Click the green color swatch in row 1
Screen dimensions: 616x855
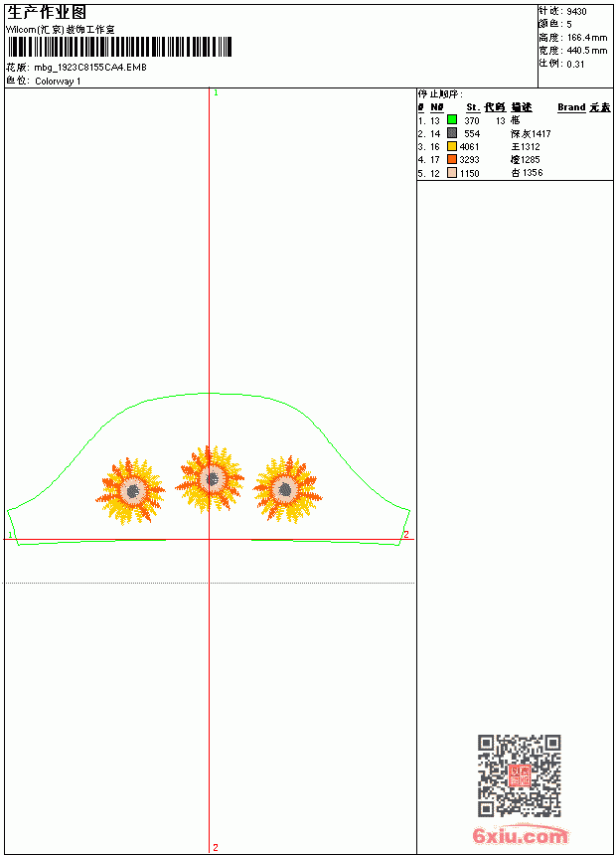452,119
